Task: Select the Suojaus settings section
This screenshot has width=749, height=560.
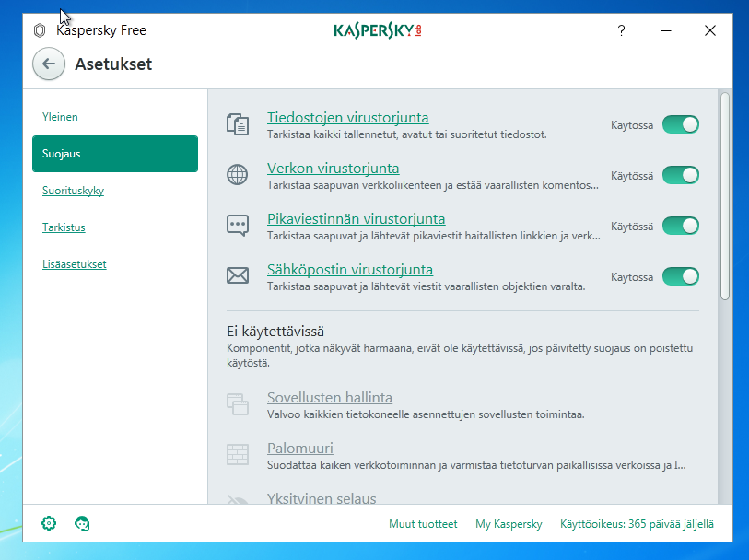Action: (115, 154)
